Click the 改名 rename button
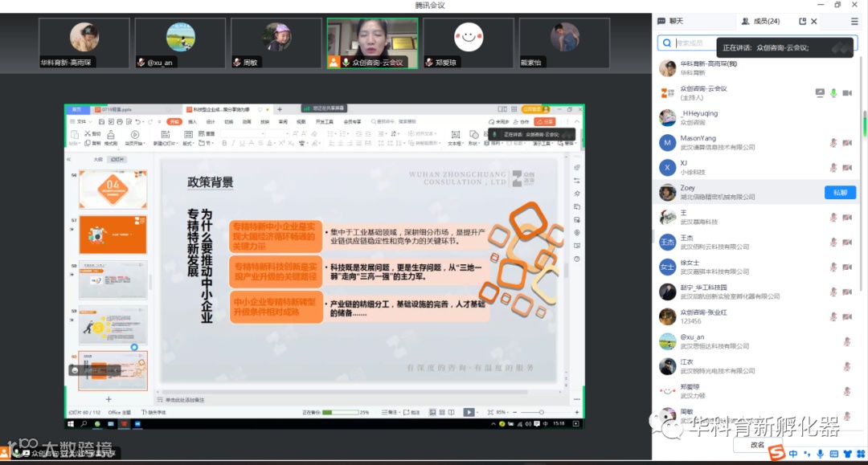The width and height of the screenshot is (868, 465). point(757,445)
